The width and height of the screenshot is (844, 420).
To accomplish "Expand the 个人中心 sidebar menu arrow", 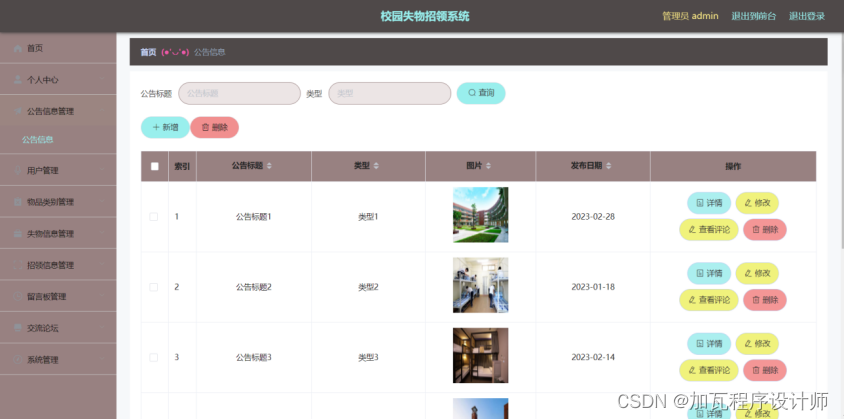I will [102, 80].
